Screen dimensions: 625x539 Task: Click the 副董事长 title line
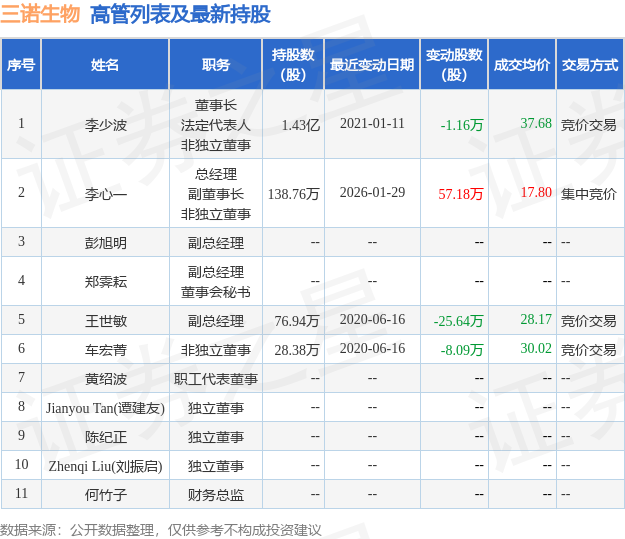216,194
